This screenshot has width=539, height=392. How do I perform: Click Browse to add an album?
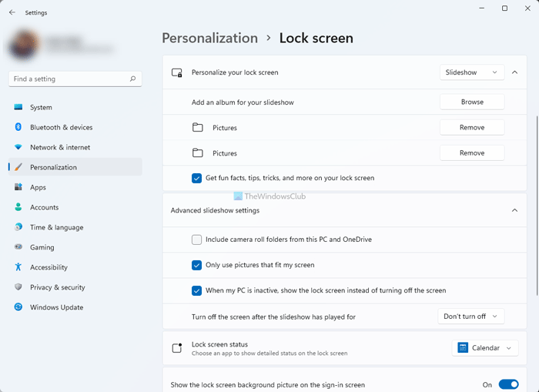coord(472,102)
